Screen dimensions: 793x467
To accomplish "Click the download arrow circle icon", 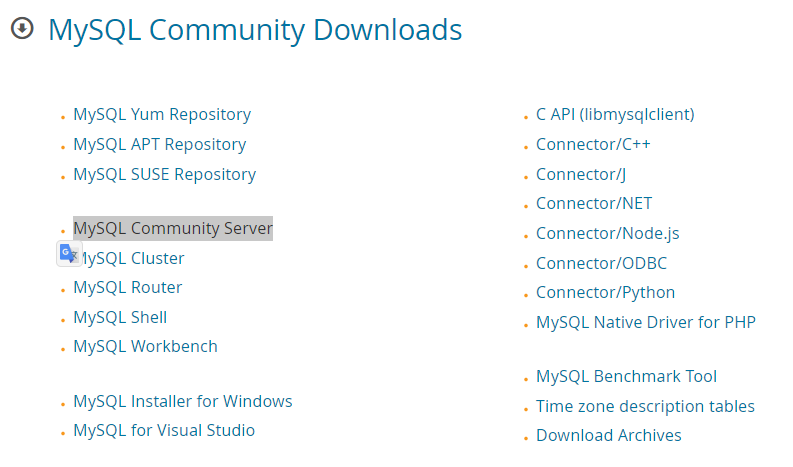I will click(22, 28).
